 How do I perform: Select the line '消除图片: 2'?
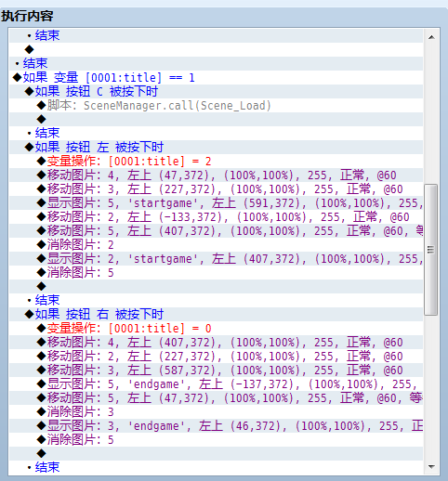217,244
